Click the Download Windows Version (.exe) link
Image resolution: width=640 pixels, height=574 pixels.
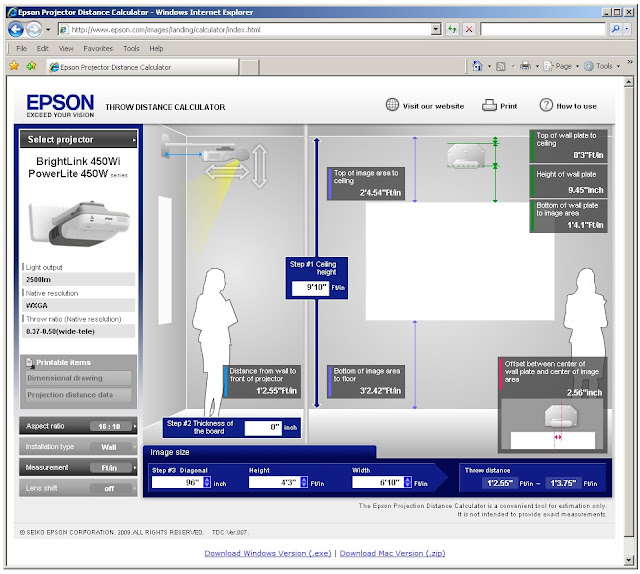pyautogui.click(x=268, y=553)
